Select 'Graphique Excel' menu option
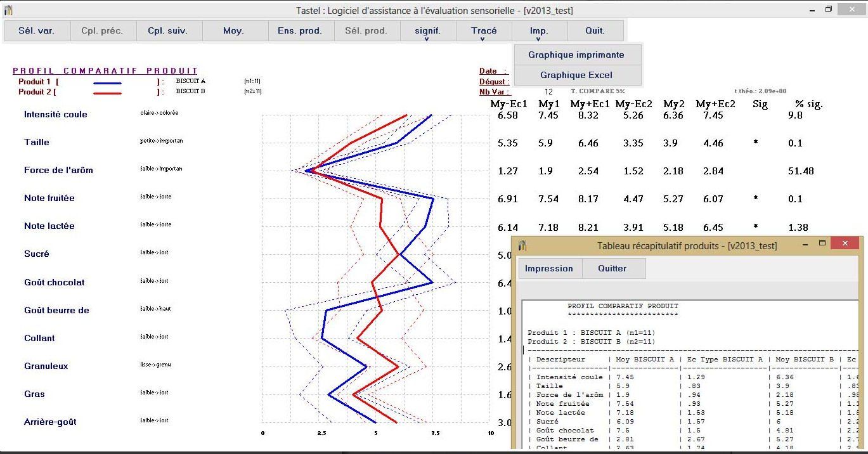Screen dimensions: 868x454 (x=576, y=75)
